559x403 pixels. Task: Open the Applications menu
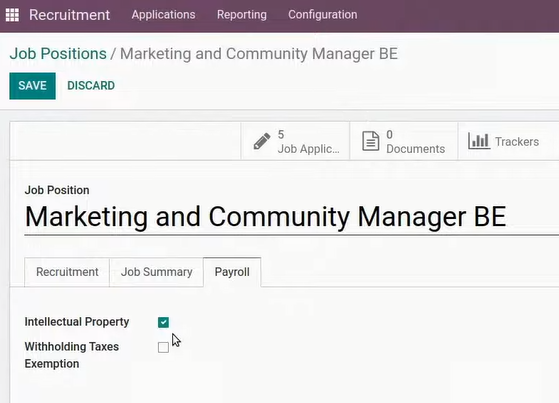click(163, 15)
